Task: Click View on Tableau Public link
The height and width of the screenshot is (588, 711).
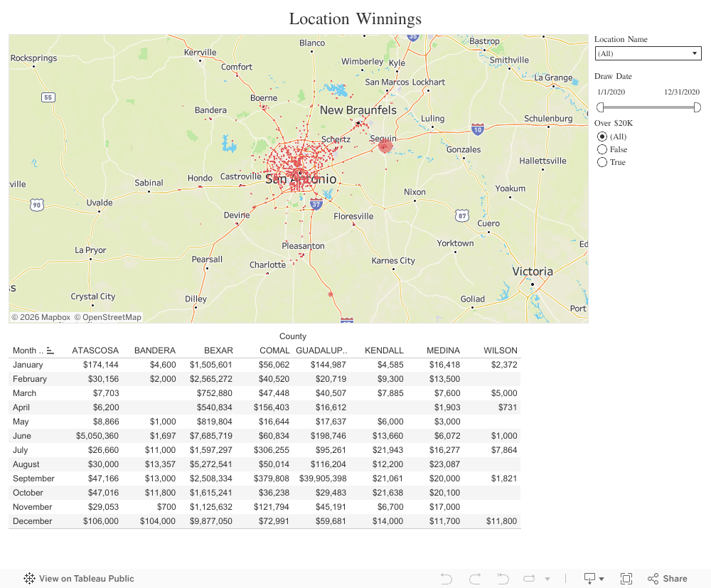Action: (x=86, y=579)
